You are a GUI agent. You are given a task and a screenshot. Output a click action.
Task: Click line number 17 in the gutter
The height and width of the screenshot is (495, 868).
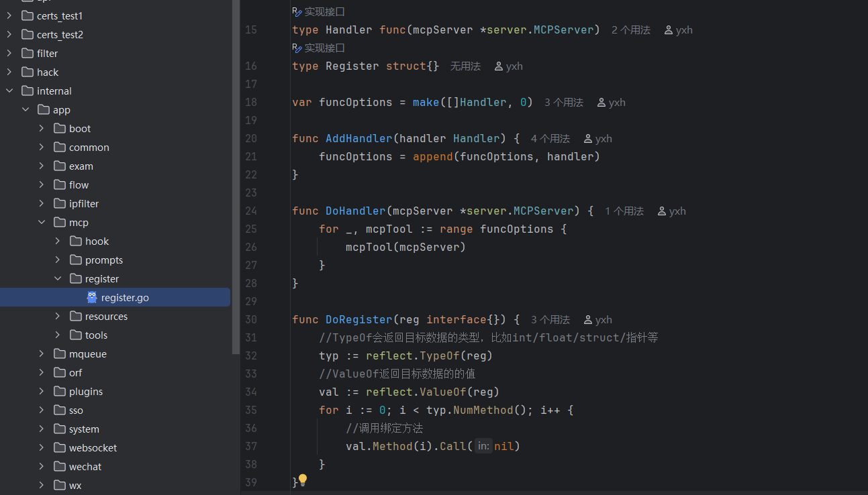[251, 85]
